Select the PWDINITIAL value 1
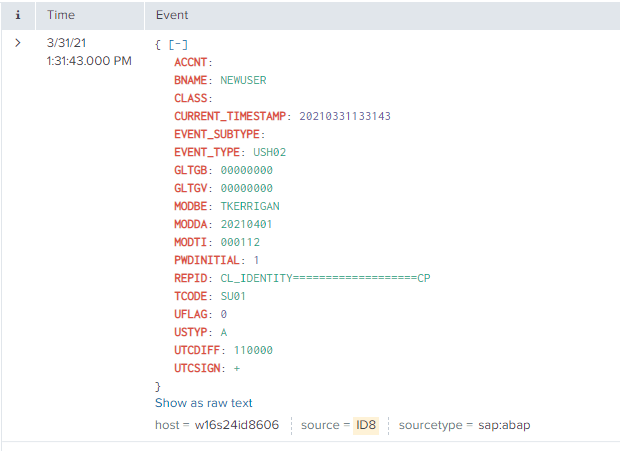 click(255, 260)
